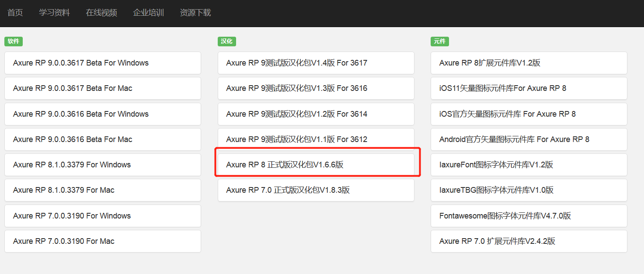Viewport: 644px width, 274px height.
Task: Download Axure RP 9.0.0.3617 Beta For Mac
Action: pos(103,88)
